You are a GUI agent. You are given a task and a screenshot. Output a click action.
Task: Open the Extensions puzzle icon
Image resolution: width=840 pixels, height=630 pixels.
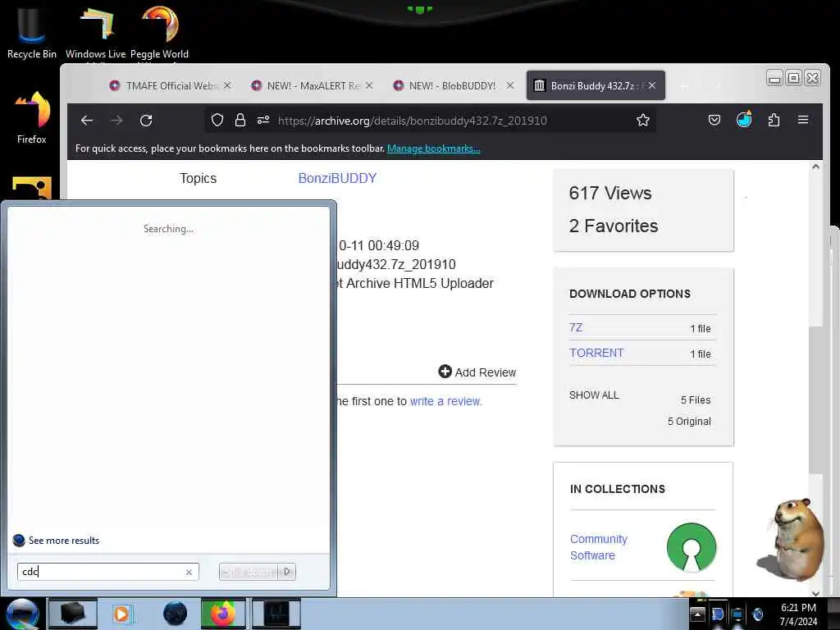[x=774, y=120]
